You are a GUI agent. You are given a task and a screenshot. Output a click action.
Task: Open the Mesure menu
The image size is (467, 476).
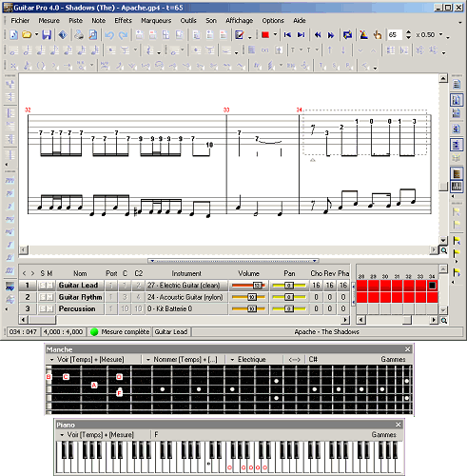point(49,21)
